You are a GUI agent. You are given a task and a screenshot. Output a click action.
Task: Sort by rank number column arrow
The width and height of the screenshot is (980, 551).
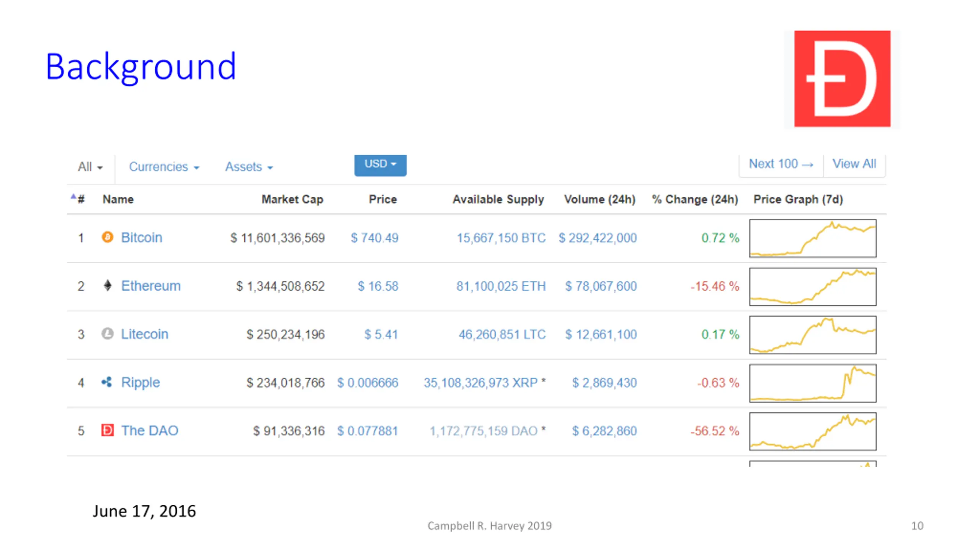point(73,197)
